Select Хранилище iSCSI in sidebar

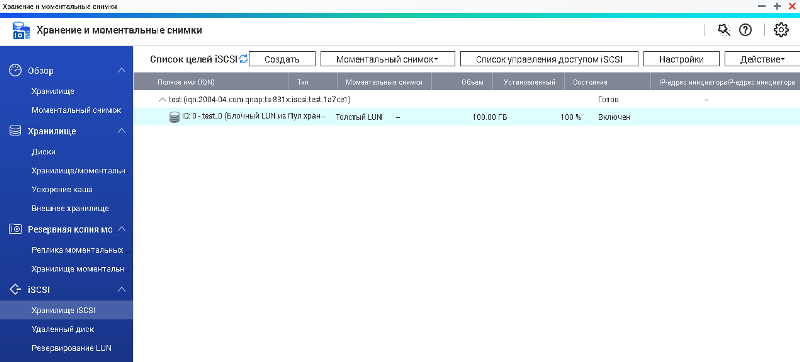[66, 311]
